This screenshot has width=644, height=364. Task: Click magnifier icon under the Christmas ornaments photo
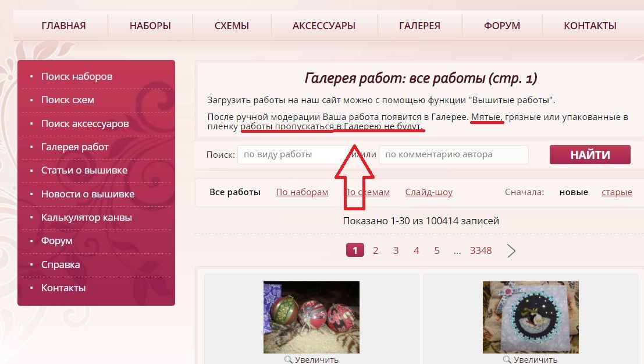289,359
